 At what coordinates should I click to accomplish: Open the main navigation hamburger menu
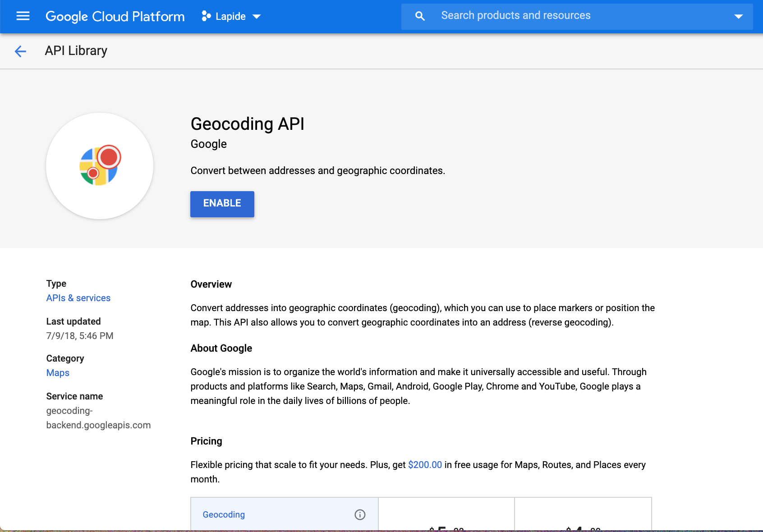point(22,16)
